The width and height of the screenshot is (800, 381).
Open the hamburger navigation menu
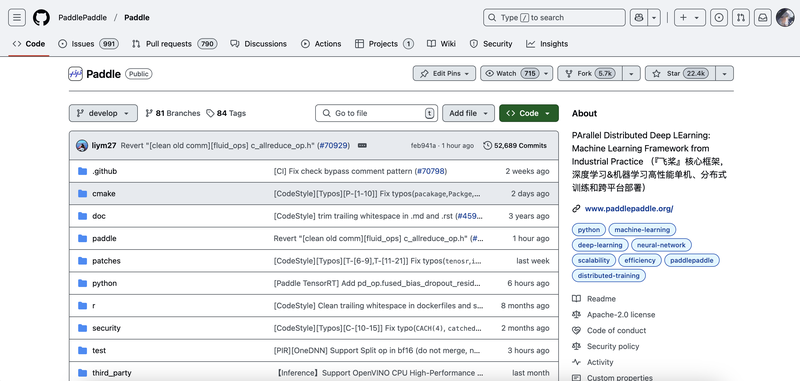click(16, 18)
